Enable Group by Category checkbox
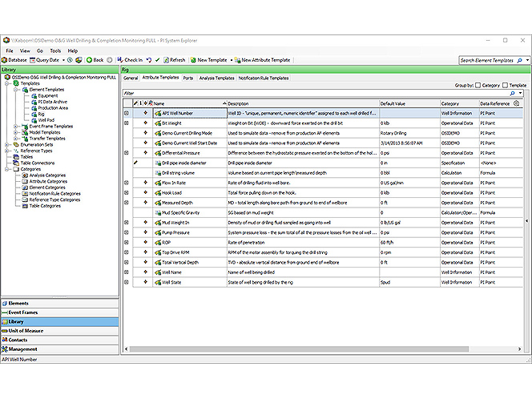532x399 pixels. [x=478, y=84]
